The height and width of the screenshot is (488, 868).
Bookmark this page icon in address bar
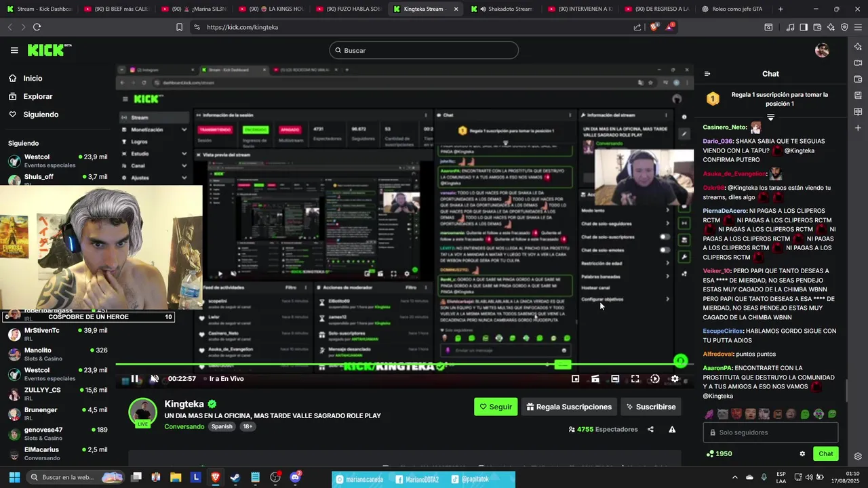(179, 27)
